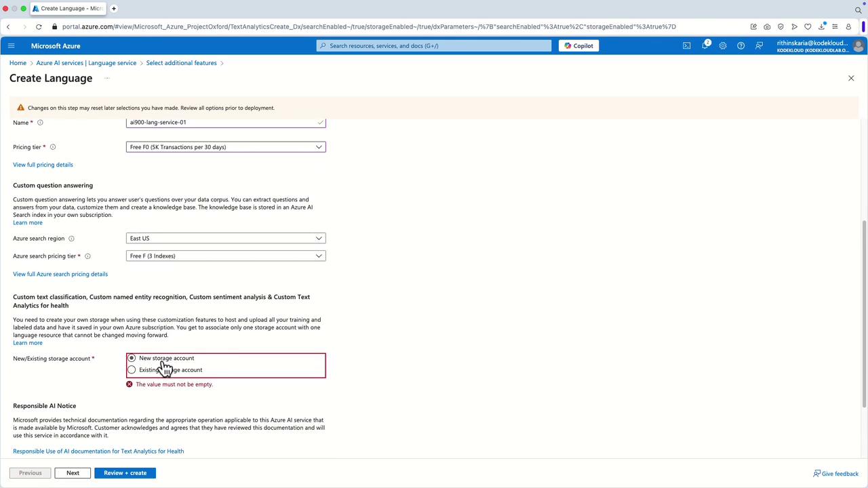Click the browser address bar URL
Image resolution: width=868 pixels, height=488 pixels.
(x=369, y=26)
